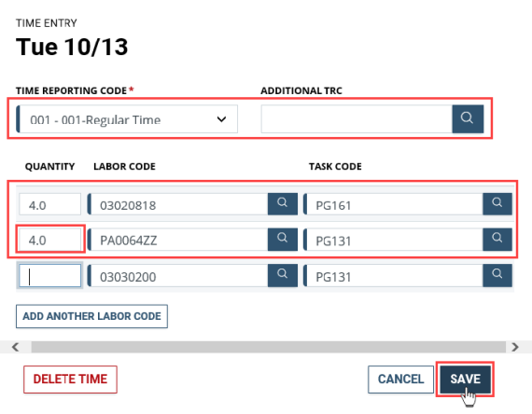Focus empty quantity field for 03030200
The width and height of the screenshot is (532, 414).
pyautogui.click(x=49, y=275)
